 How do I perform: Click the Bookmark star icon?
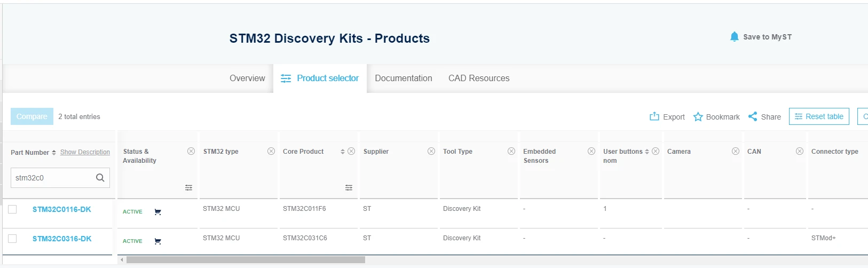[x=698, y=117]
